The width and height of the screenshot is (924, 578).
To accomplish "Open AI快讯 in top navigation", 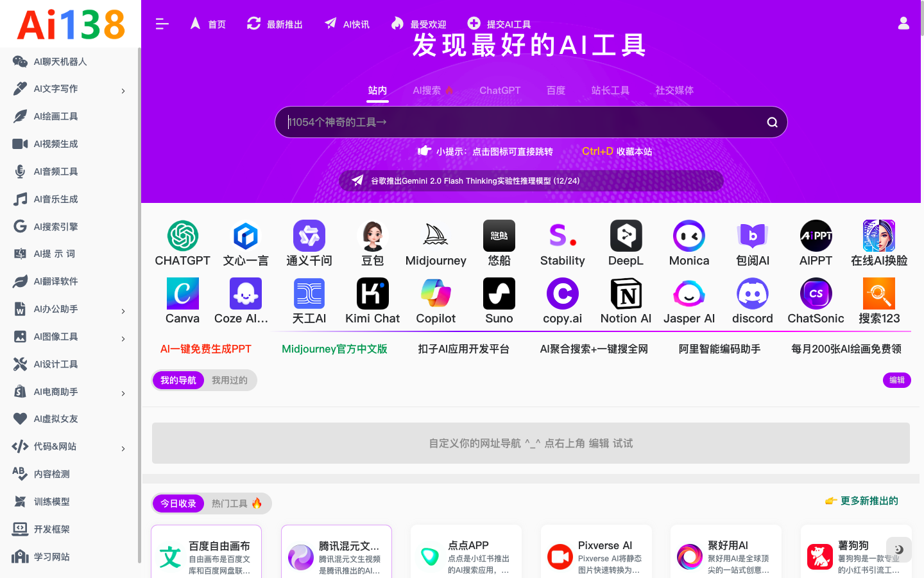I will 346,24.
